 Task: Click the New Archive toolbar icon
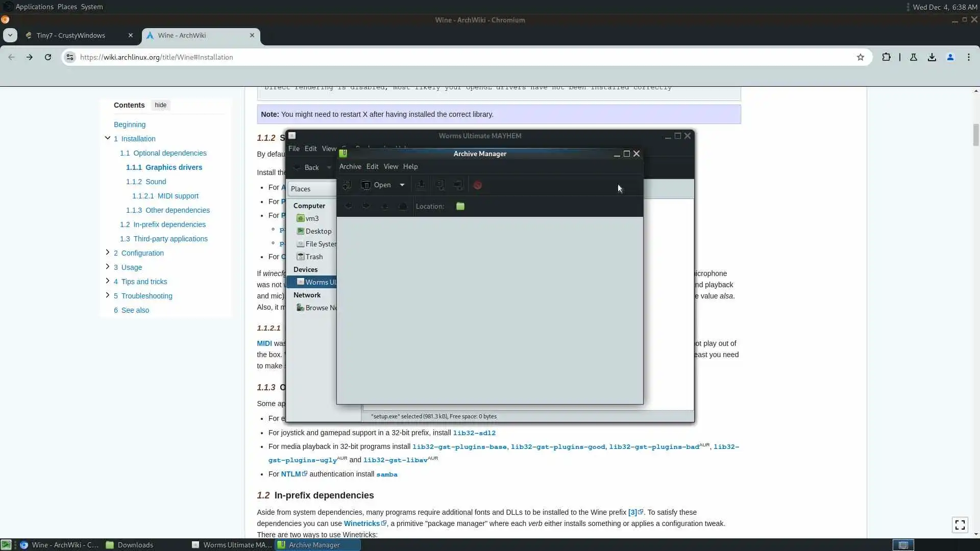pyautogui.click(x=347, y=185)
